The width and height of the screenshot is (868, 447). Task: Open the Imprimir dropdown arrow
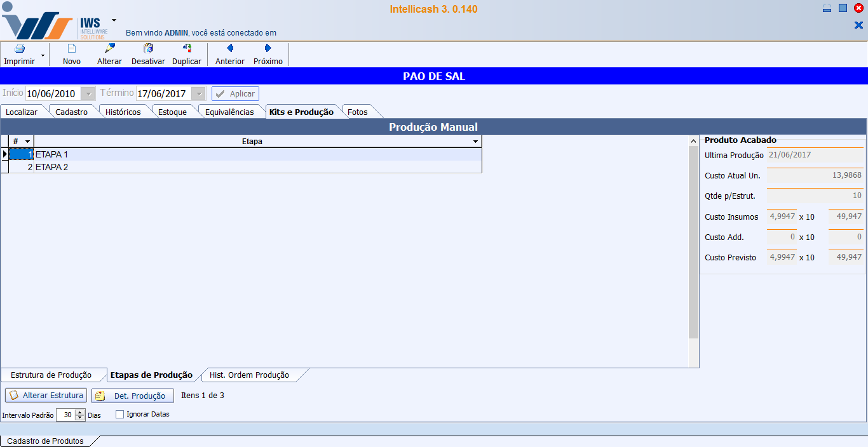click(43, 56)
